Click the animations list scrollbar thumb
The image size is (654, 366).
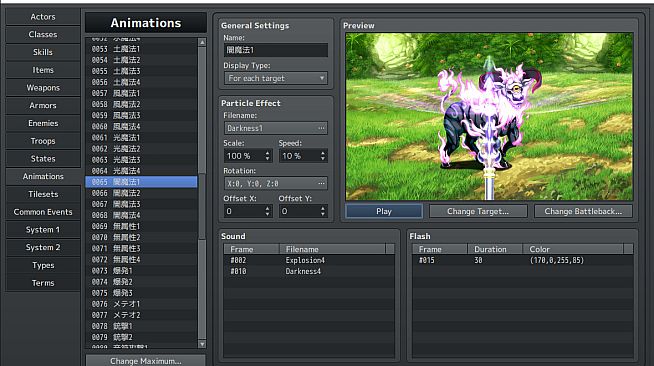202,206
